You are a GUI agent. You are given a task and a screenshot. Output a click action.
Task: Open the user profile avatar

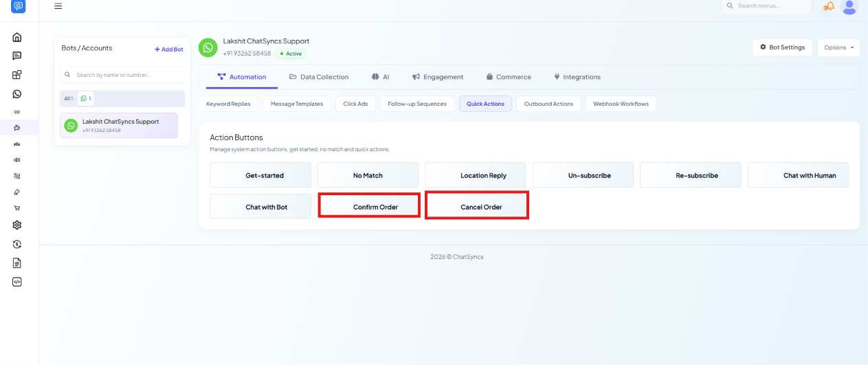click(849, 6)
